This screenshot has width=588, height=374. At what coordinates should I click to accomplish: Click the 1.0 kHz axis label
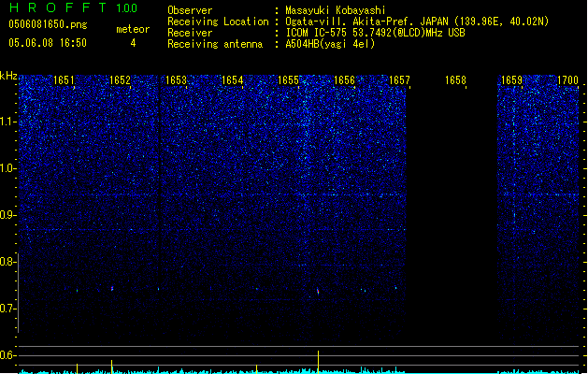(x=7, y=168)
